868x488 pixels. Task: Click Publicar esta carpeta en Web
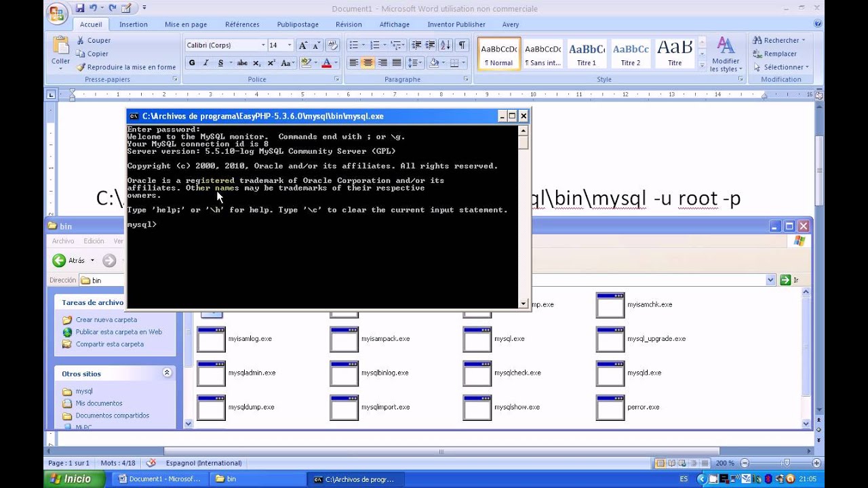pyautogui.click(x=119, y=332)
